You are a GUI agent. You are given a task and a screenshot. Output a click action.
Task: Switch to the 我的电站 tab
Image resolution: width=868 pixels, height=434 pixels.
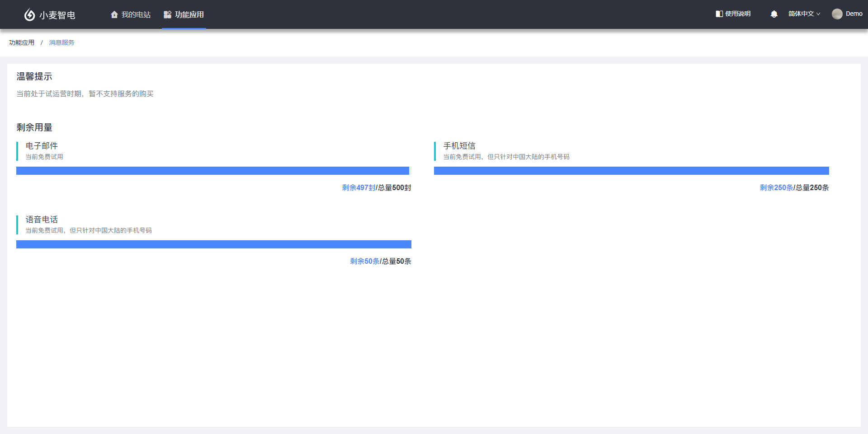pos(136,14)
